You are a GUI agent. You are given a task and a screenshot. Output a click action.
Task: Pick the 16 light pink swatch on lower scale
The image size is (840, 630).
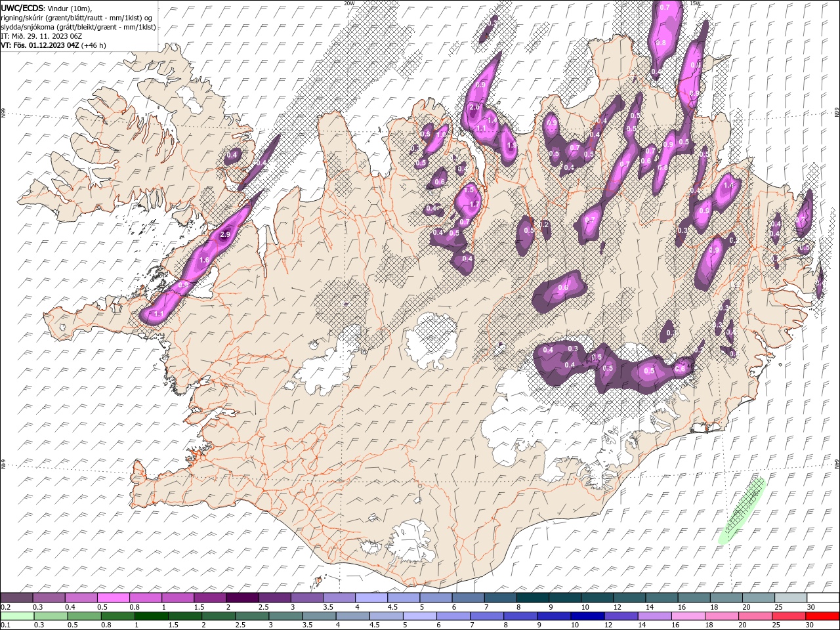688,616
